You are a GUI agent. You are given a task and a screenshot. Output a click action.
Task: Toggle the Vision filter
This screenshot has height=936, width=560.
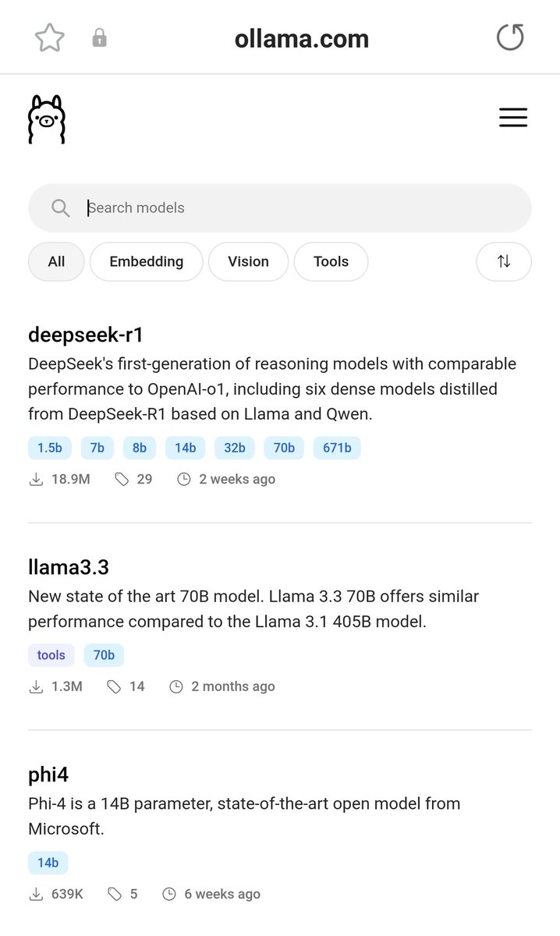coord(248,261)
